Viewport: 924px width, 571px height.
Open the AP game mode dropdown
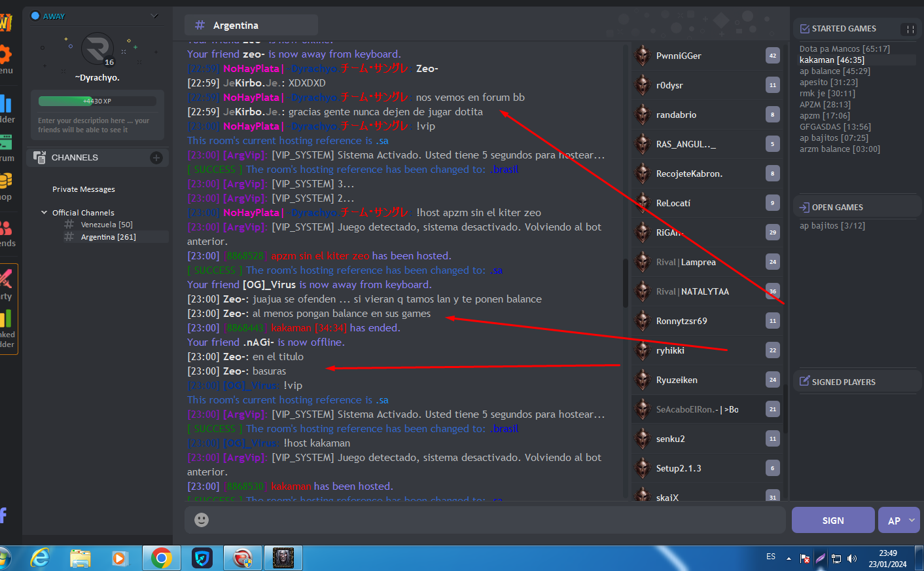coord(899,520)
